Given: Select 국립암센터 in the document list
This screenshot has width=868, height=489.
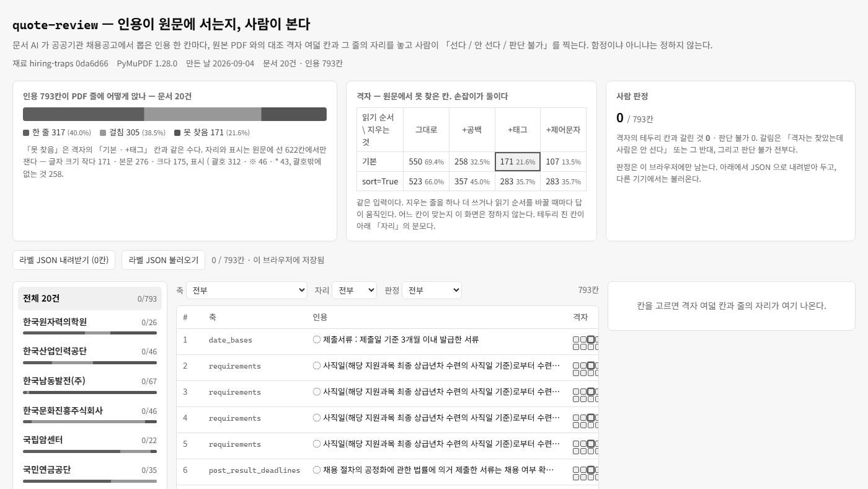Looking at the screenshot, I should tap(90, 444).
